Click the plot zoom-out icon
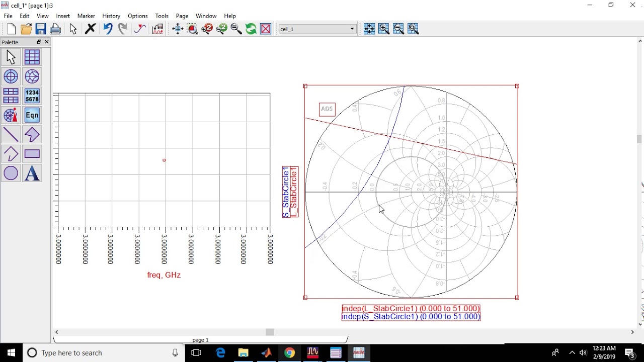The height and width of the screenshot is (362, 644). pyautogui.click(x=398, y=29)
